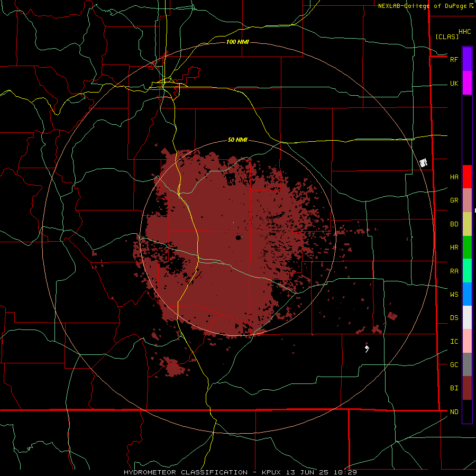Select the dusty pink GR color swatch

(467, 200)
